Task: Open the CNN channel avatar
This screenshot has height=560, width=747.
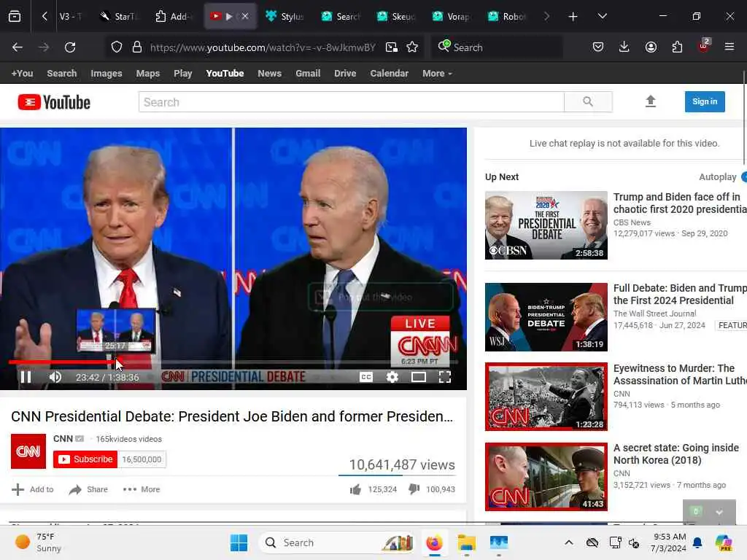Action: click(x=28, y=451)
